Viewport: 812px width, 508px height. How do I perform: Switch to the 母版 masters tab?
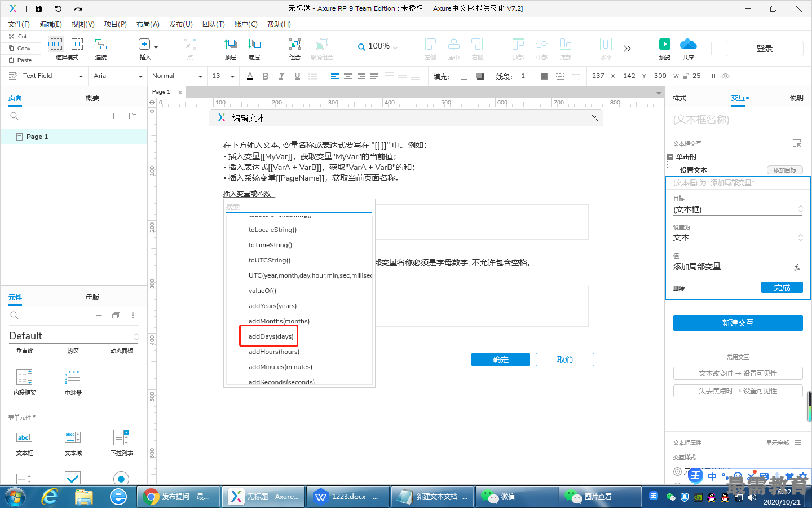pos(92,297)
